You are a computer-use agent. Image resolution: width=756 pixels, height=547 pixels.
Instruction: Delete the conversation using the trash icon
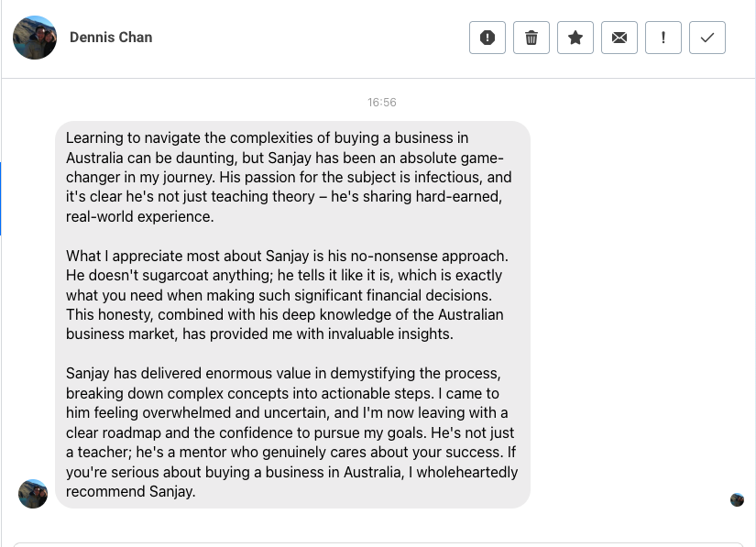[531, 38]
